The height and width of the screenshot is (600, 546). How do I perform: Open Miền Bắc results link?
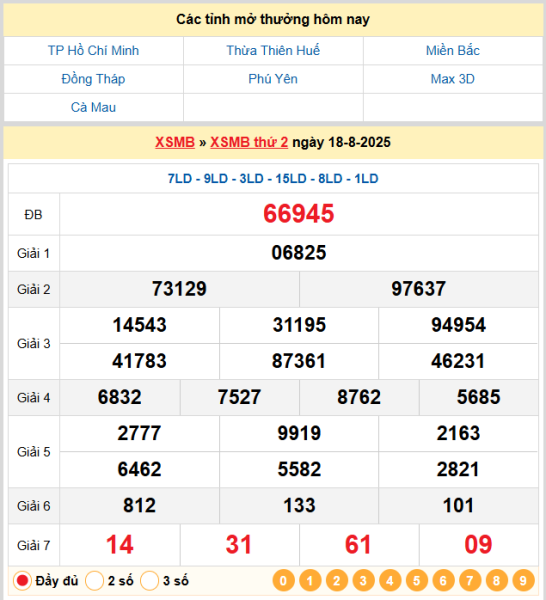(x=453, y=51)
